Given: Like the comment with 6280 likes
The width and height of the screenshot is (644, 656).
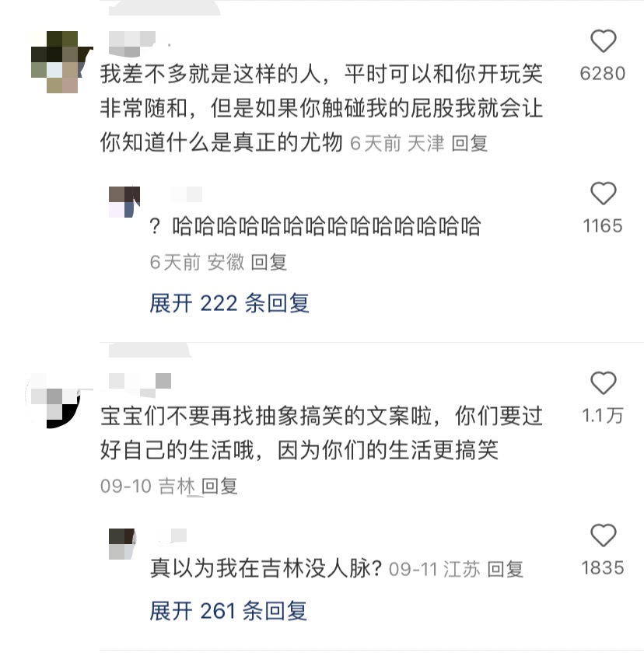Looking at the screenshot, I should [603, 41].
